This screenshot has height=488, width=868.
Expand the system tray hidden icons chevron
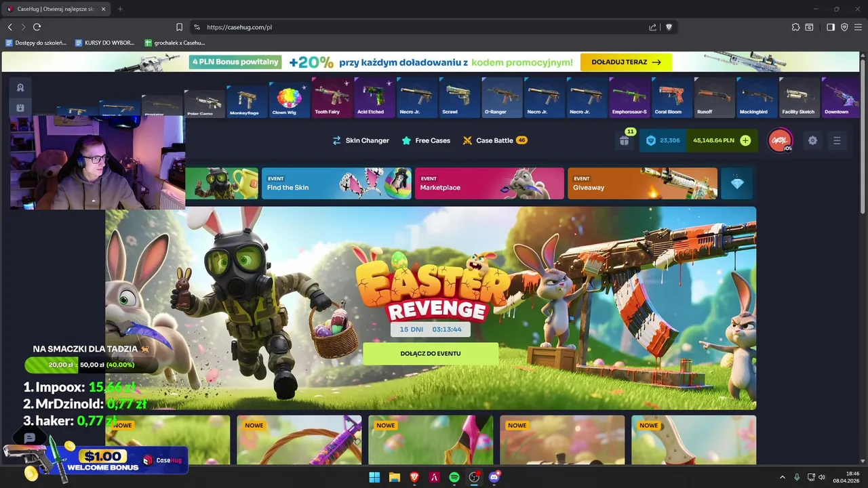(782, 477)
